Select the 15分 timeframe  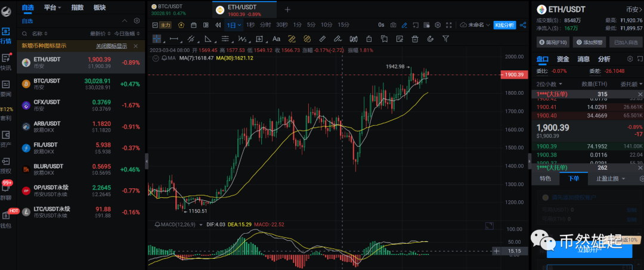[343, 25]
